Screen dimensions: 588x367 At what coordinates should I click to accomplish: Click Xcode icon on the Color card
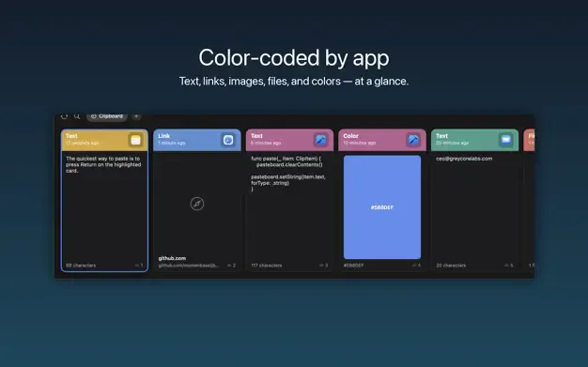413,140
